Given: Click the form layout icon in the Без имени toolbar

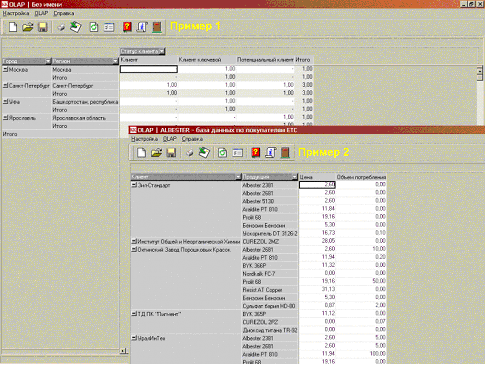Looking at the screenshot, I should click(x=109, y=27).
